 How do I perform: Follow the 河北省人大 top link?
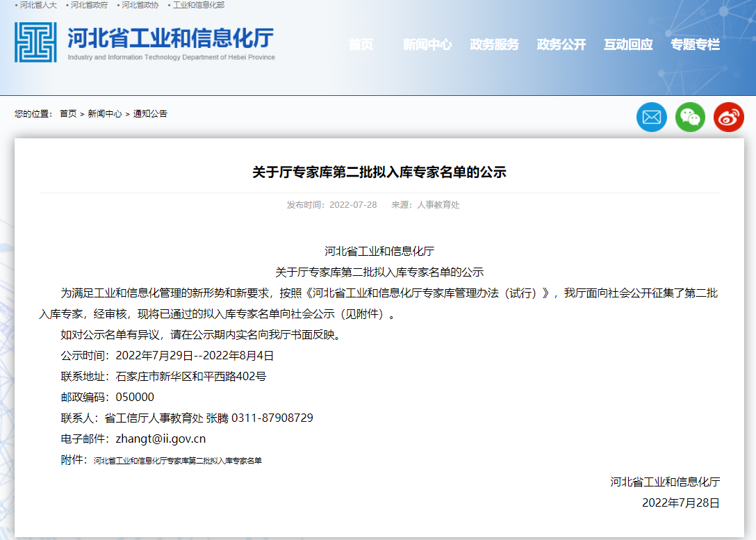pos(38,5)
